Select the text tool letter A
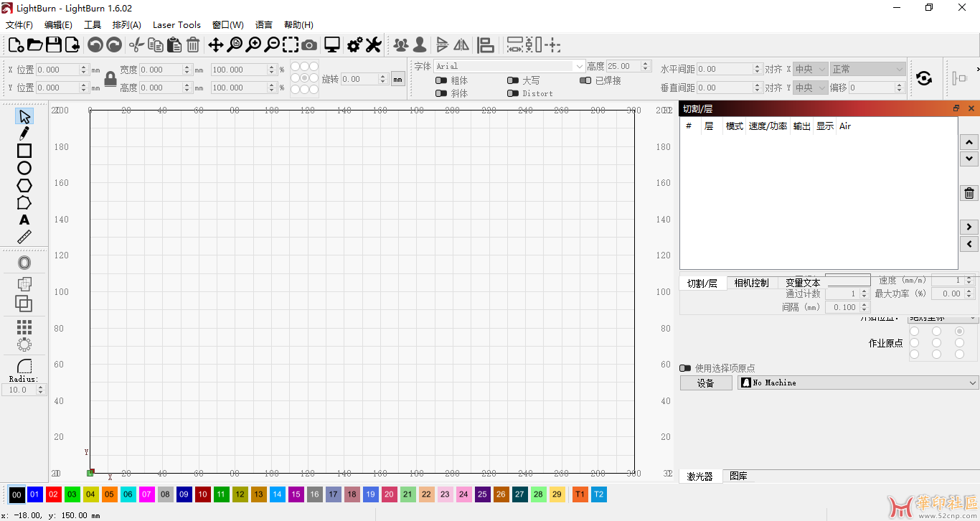Image resolution: width=980 pixels, height=521 pixels. click(24, 220)
